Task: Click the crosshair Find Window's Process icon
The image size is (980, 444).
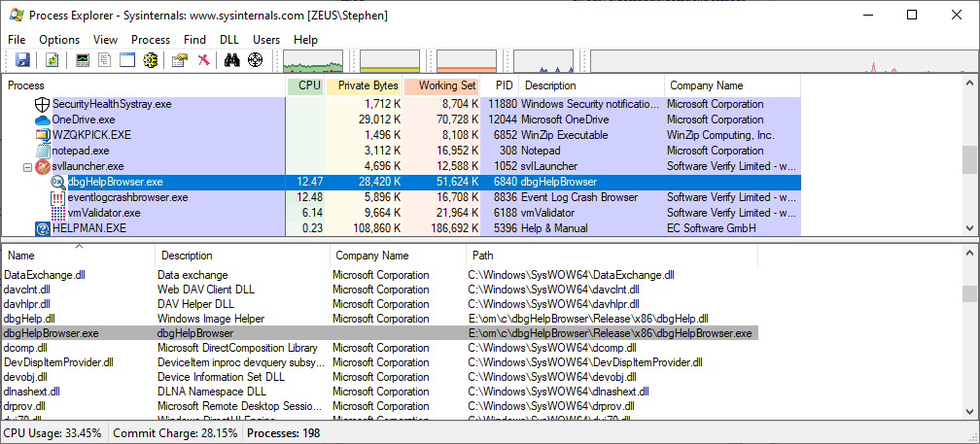Action: tap(255, 60)
